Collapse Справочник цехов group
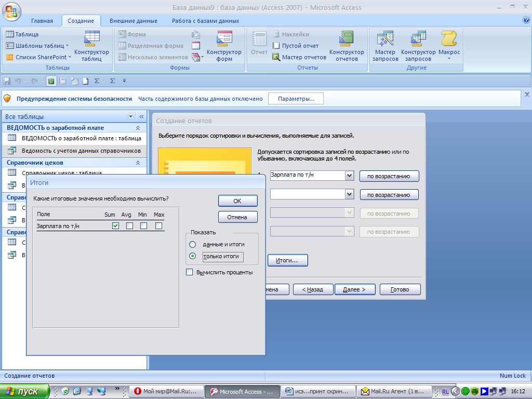Viewport: 532px width, 399px height. tap(138, 163)
